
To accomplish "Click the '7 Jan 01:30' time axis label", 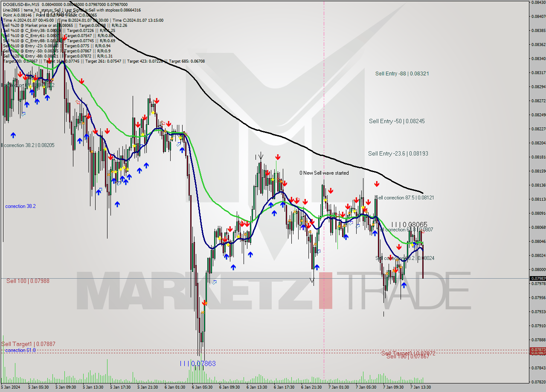I will (x=339, y=387).
